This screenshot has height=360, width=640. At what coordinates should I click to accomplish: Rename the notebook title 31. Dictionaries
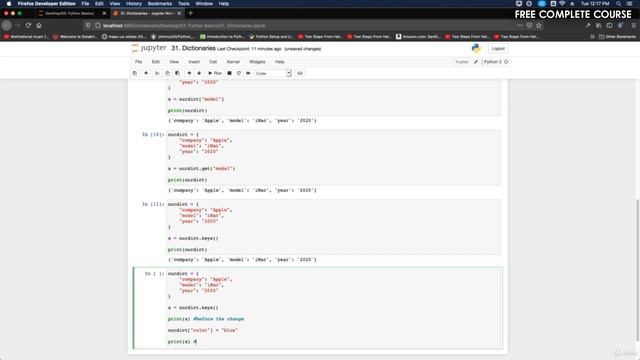coord(193,48)
